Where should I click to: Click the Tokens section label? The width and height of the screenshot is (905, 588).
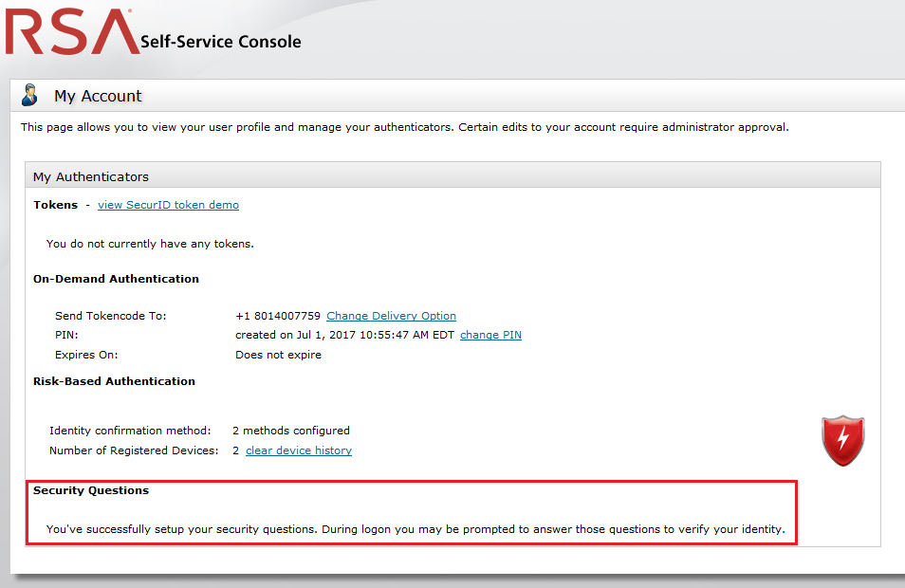pos(55,205)
